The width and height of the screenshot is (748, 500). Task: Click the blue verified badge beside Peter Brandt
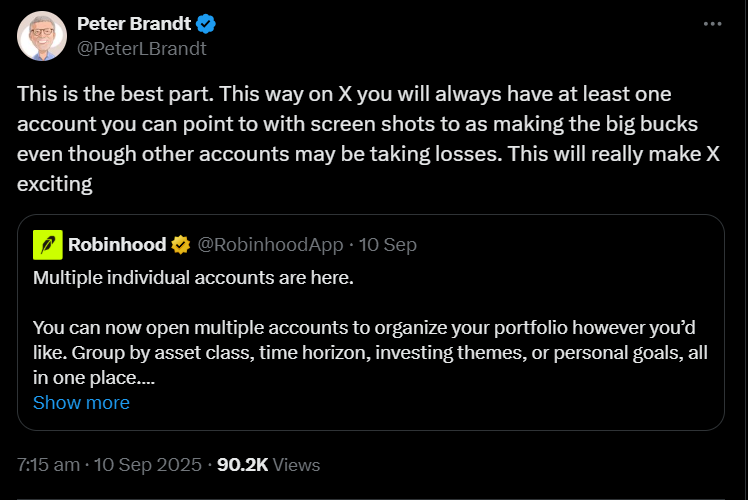coord(207,24)
